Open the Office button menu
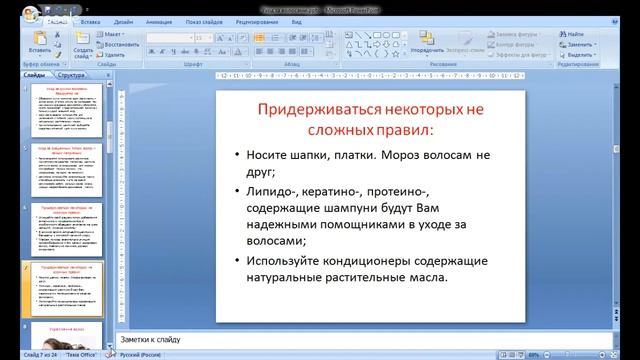The width and height of the screenshot is (640, 360). coord(30,15)
